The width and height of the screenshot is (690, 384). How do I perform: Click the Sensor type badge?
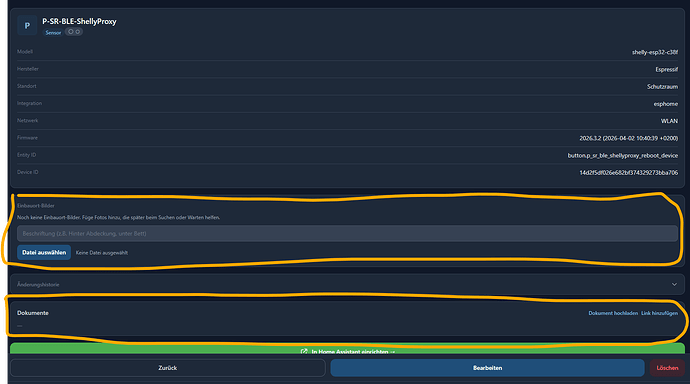pos(53,33)
